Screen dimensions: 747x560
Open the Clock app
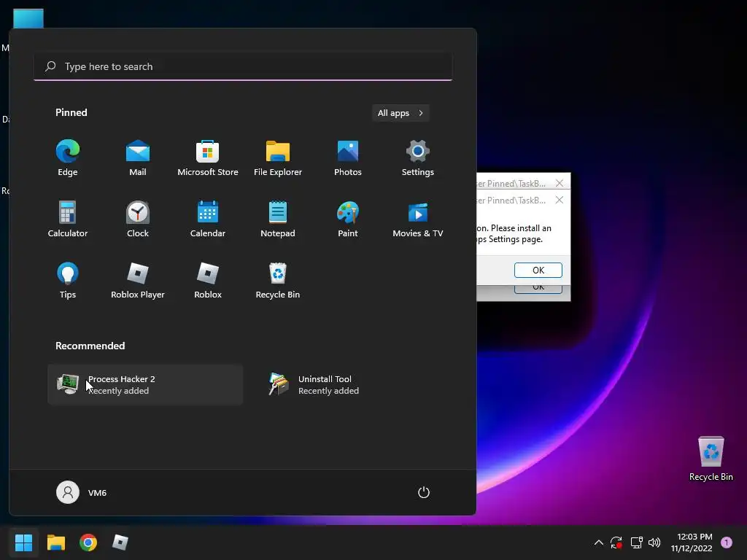click(138, 219)
